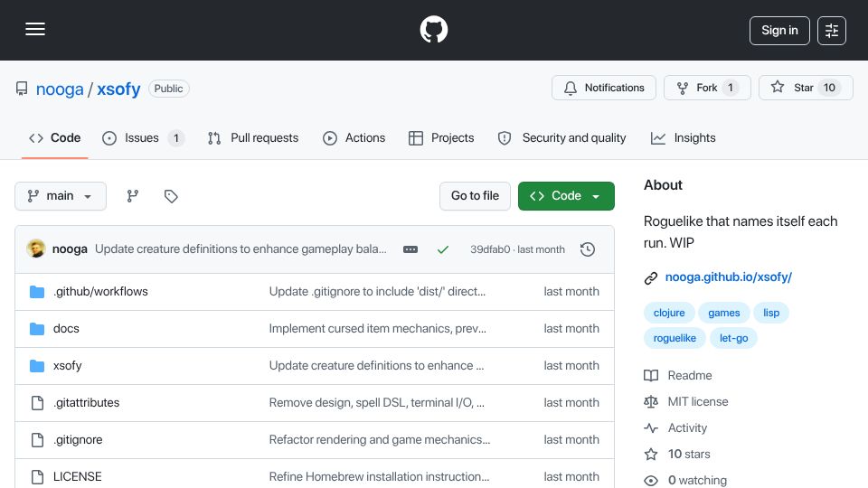The height and width of the screenshot is (488, 868).
Task: Open the .gitattributes file
Action: pyautogui.click(x=87, y=403)
